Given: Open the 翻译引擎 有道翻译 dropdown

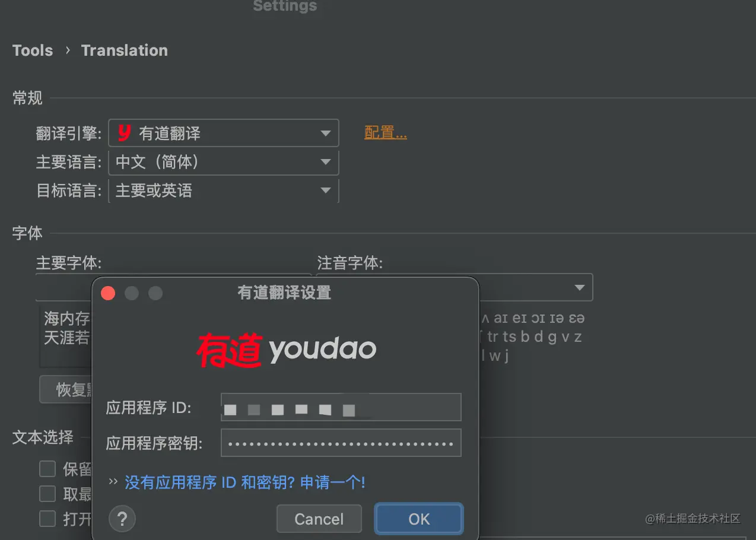Looking at the screenshot, I should point(223,133).
